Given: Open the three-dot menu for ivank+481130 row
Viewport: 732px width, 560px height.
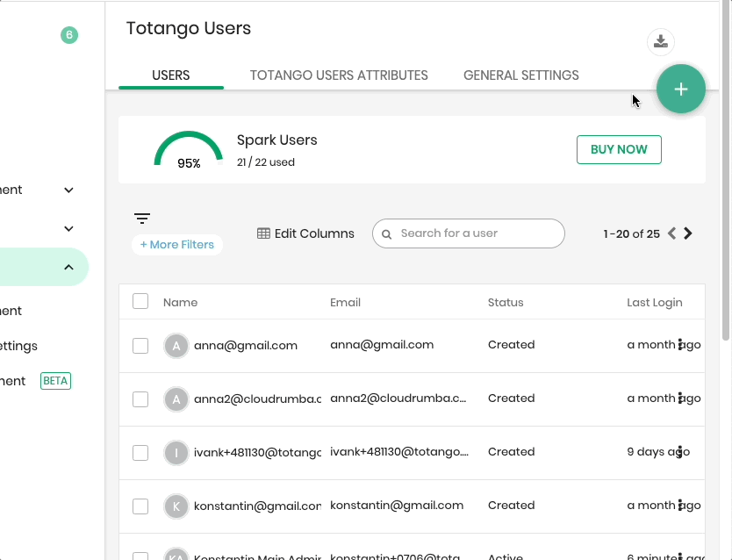Looking at the screenshot, I should 680,452.
